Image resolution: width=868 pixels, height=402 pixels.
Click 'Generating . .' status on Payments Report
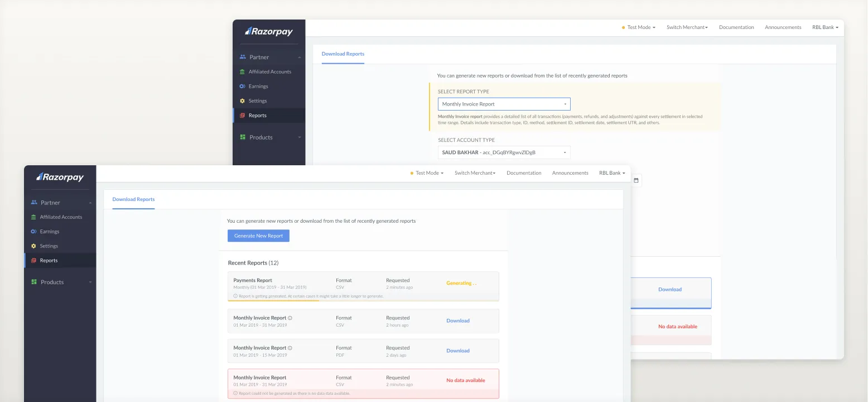(461, 284)
